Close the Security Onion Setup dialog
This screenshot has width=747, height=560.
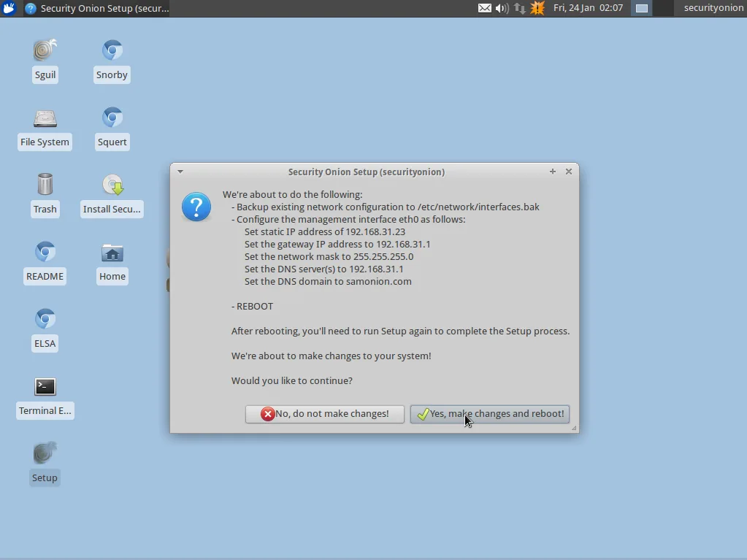coord(569,172)
